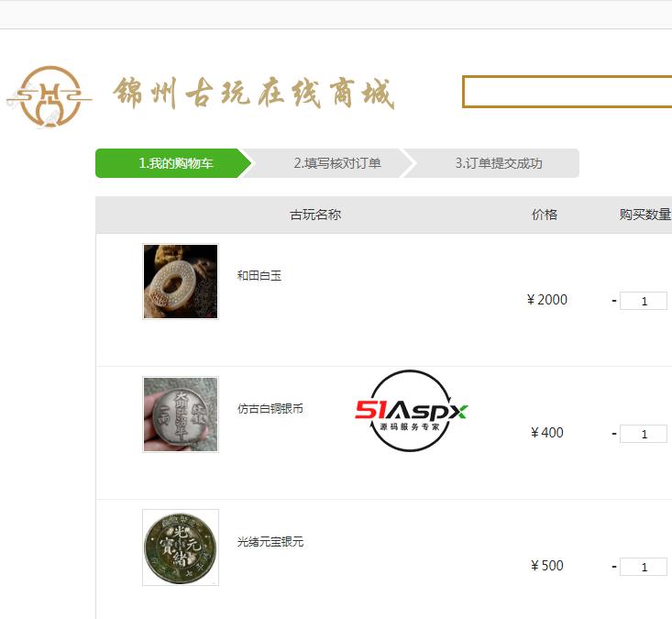Click the 和田白玉 product name link

pos(259,276)
